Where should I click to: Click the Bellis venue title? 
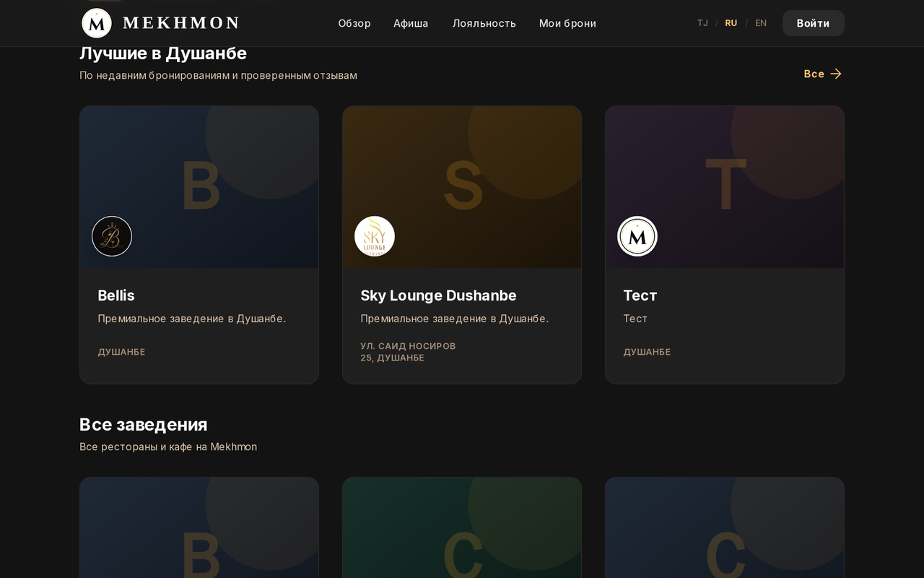click(116, 296)
